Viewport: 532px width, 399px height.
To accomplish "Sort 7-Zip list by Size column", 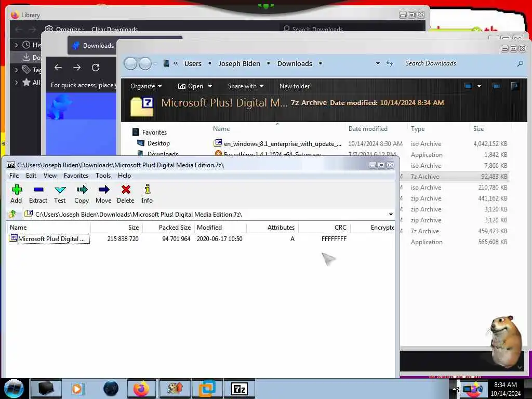I will click(x=117, y=228).
